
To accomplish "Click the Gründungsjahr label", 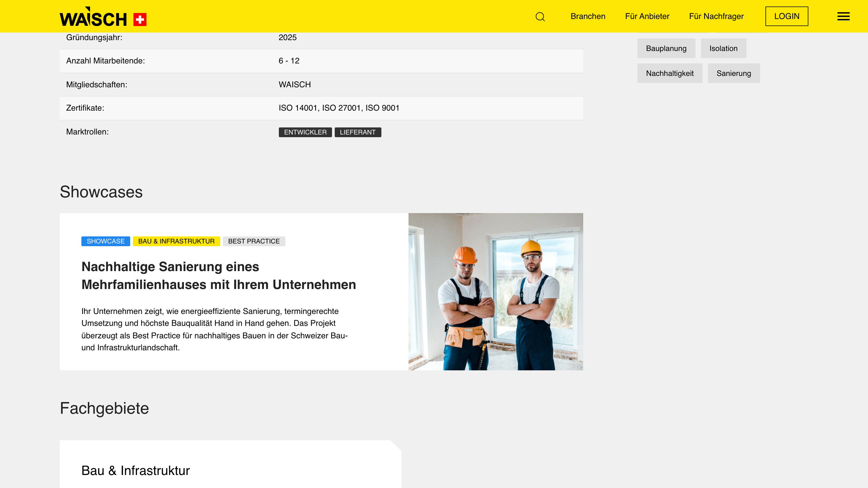I will [94, 37].
